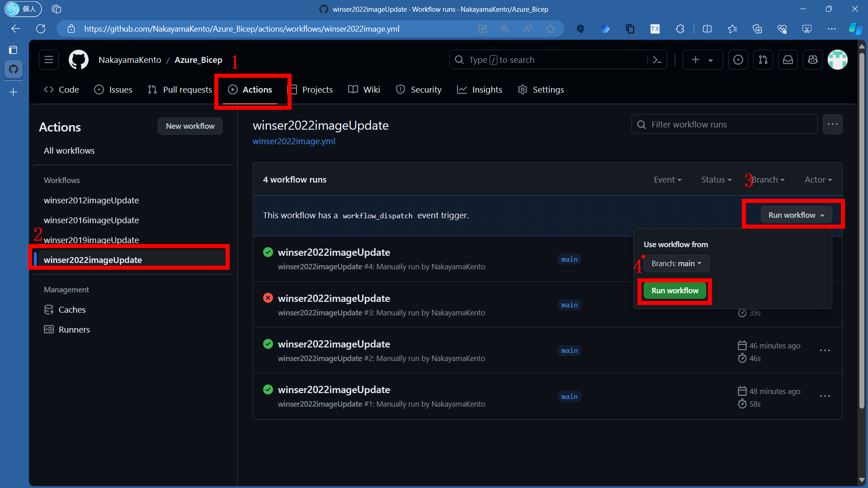Open browser extensions puzzle icon
The width and height of the screenshot is (868, 488).
680,29
